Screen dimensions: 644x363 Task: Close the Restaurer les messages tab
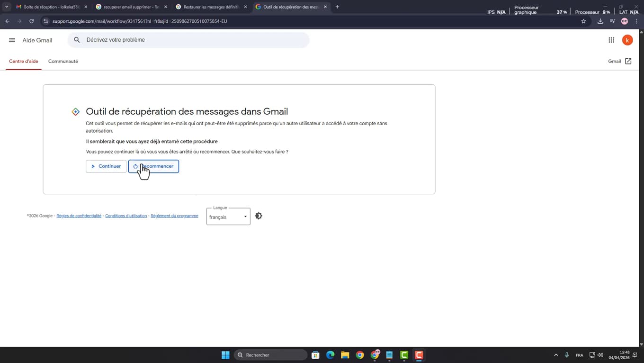coord(245,7)
